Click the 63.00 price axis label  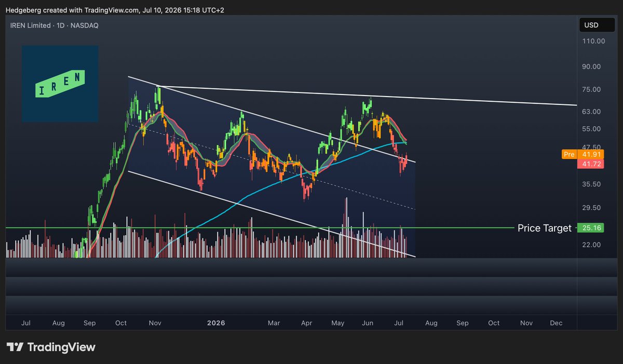tap(592, 112)
